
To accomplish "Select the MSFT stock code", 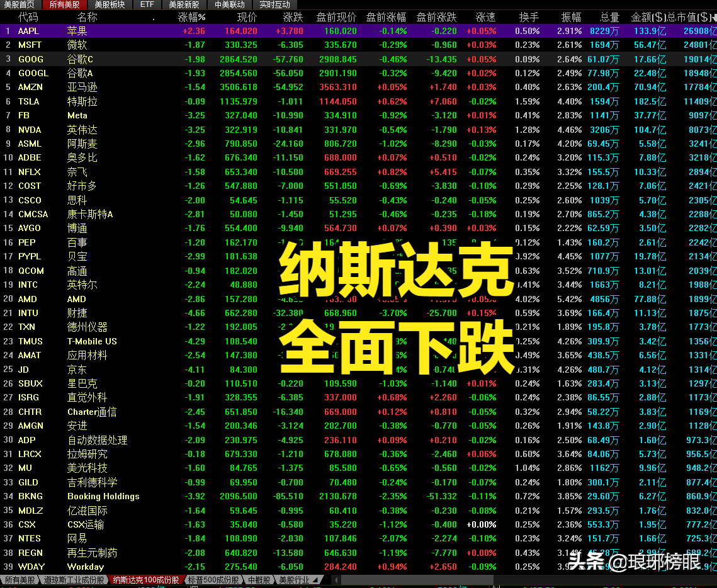I will click(30, 45).
